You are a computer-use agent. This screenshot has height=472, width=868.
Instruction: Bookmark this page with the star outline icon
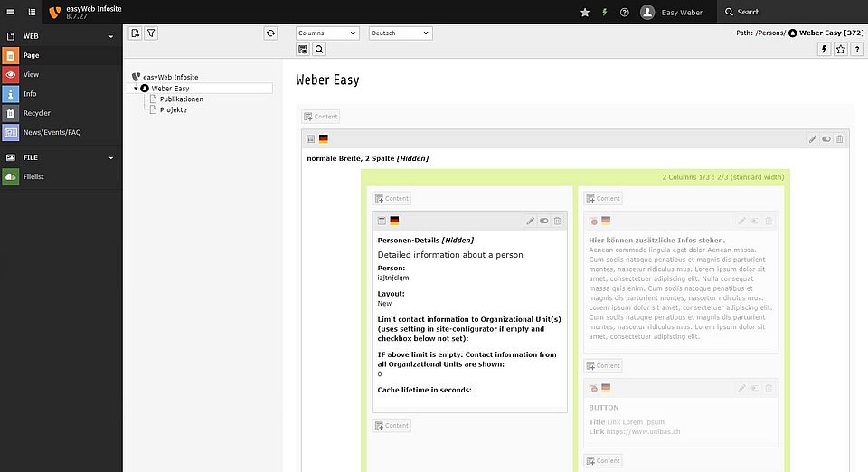click(x=840, y=49)
